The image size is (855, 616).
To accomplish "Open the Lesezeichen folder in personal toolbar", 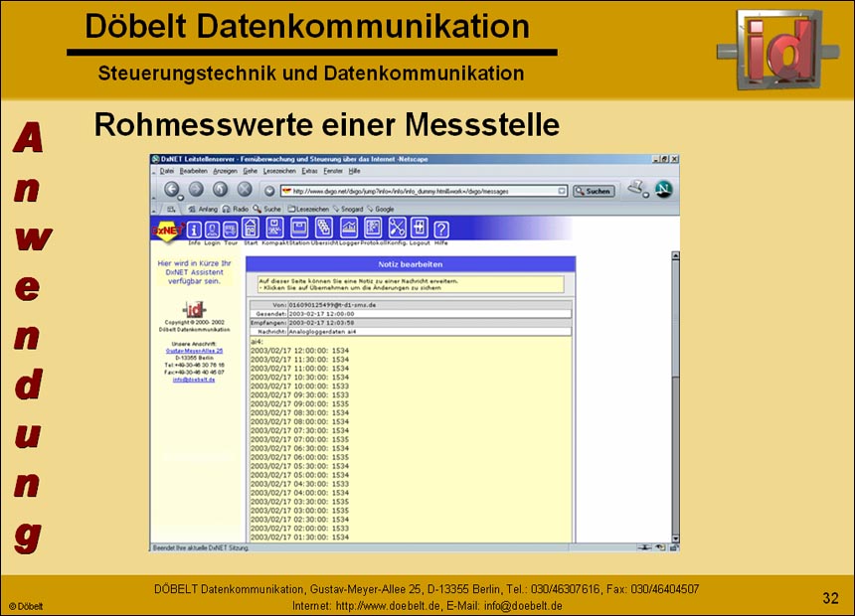I will 308,209.
